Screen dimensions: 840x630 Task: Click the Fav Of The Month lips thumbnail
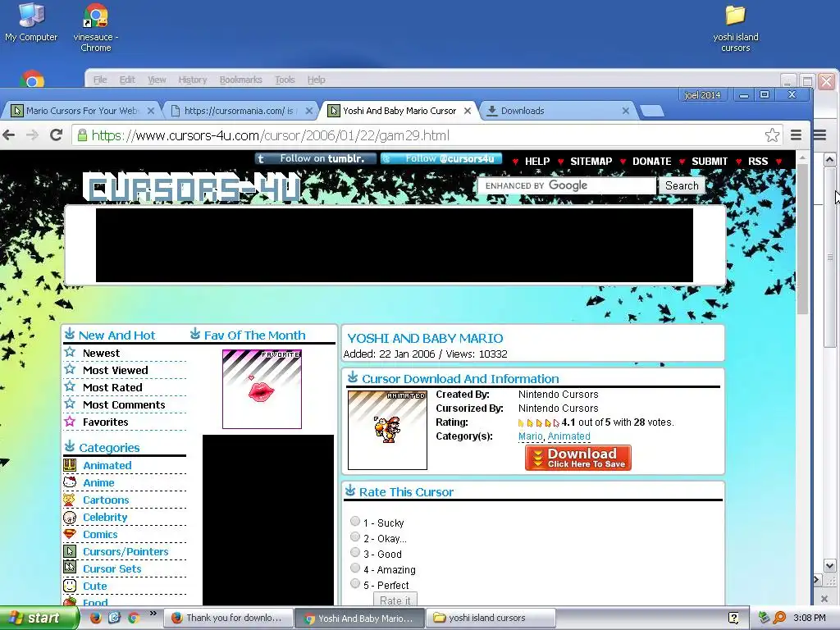tap(262, 390)
